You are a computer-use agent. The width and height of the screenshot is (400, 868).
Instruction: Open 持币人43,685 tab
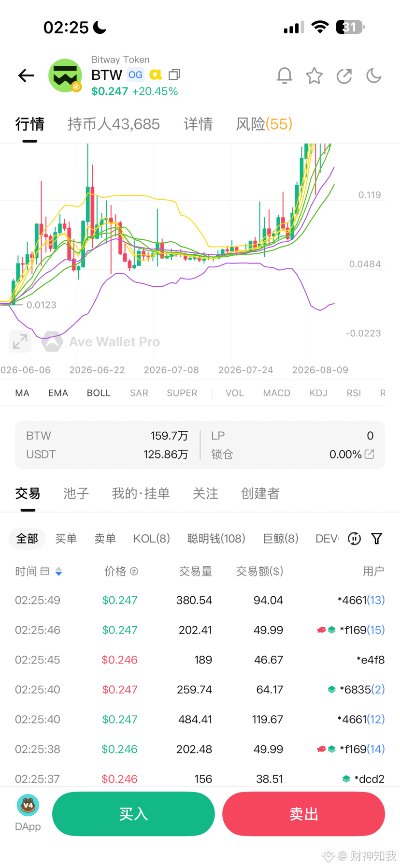tap(114, 124)
